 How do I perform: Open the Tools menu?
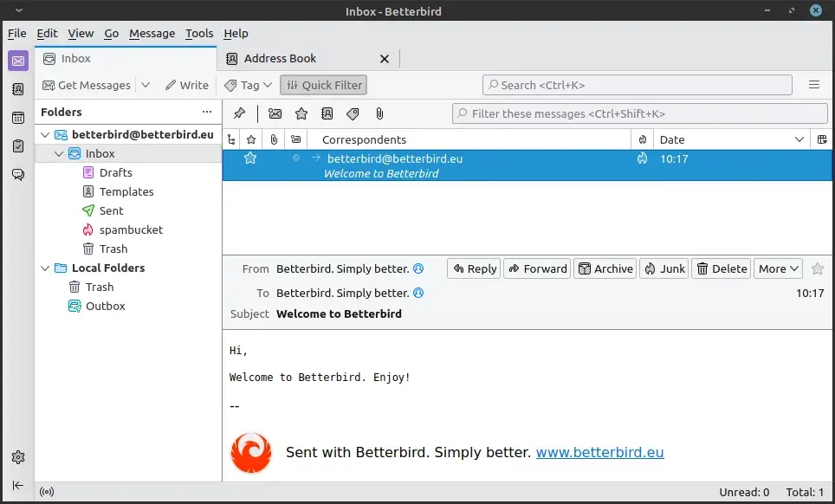tap(199, 33)
